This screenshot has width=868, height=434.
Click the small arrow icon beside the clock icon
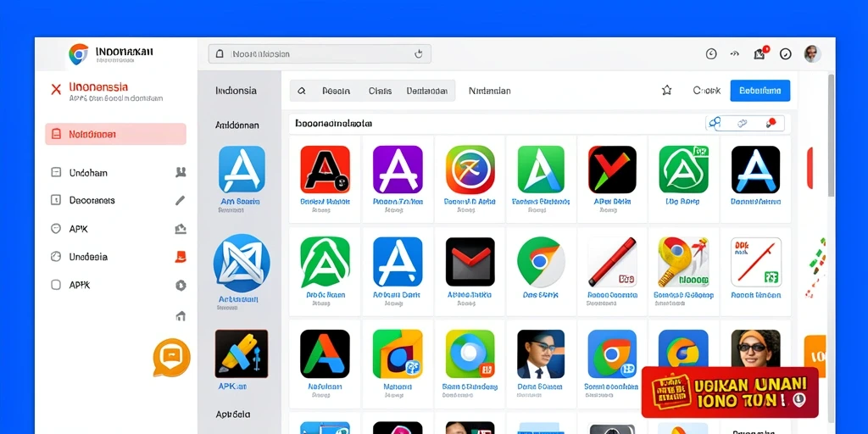tap(735, 53)
